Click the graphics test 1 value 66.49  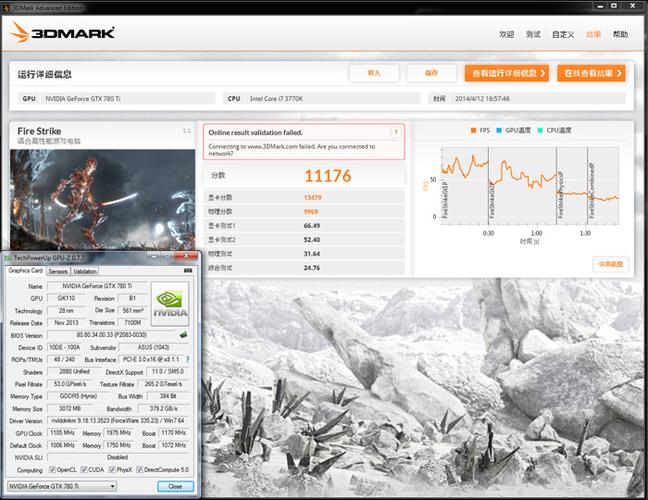pyautogui.click(x=312, y=226)
